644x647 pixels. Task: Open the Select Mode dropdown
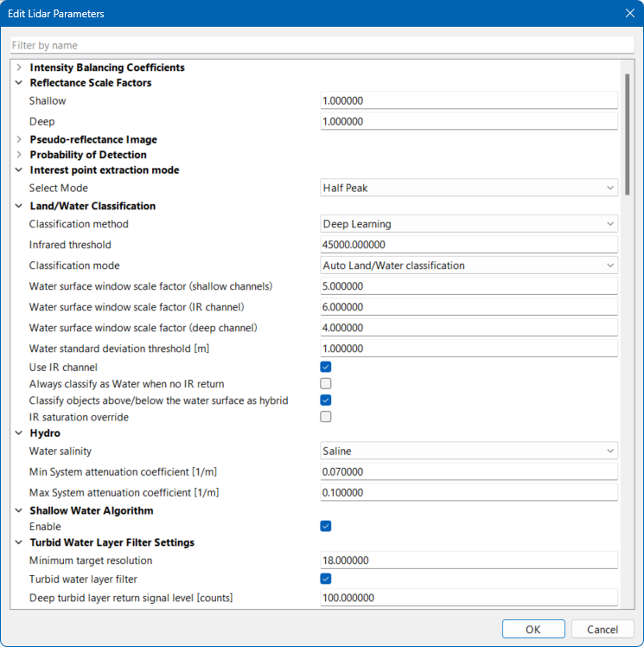pos(469,188)
